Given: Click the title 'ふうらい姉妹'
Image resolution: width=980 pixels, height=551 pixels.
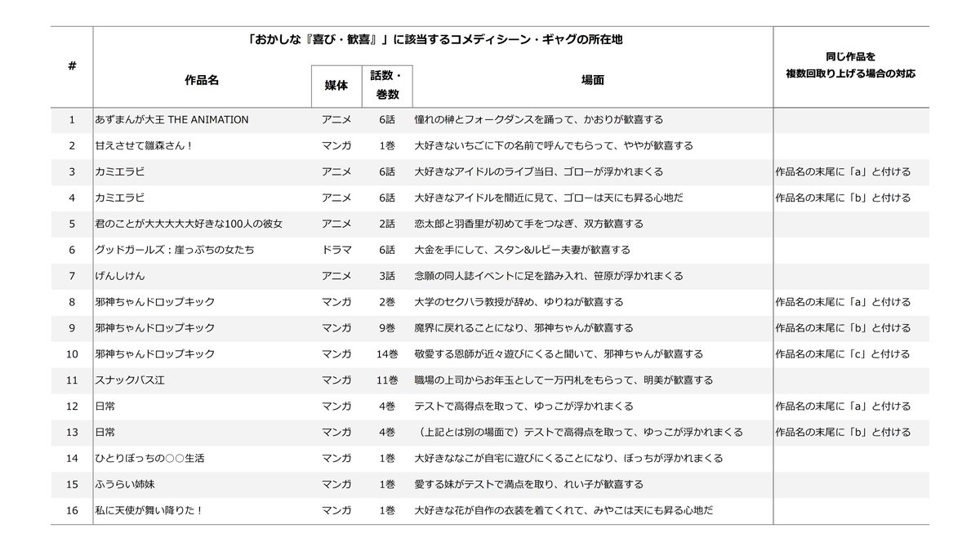Looking at the screenshot, I should (126, 484).
